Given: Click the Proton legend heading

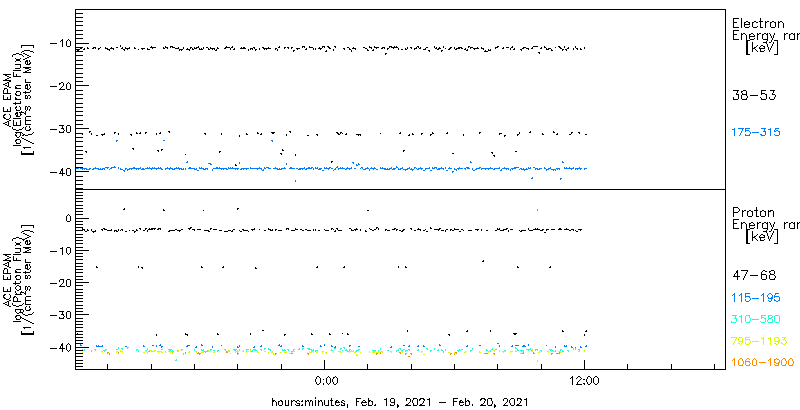Looking at the screenshot, I should 754,213.
